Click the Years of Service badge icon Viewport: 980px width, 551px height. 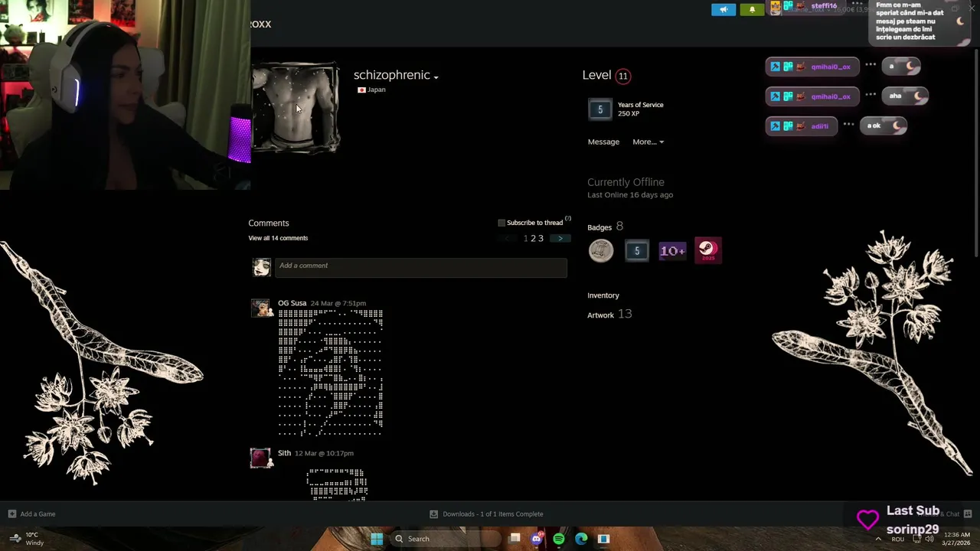click(x=600, y=109)
